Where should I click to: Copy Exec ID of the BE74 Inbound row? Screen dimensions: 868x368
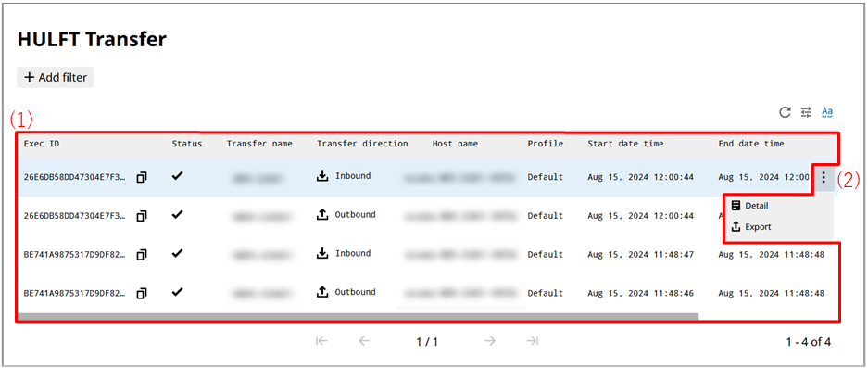pyautogui.click(x=142, y=254)
